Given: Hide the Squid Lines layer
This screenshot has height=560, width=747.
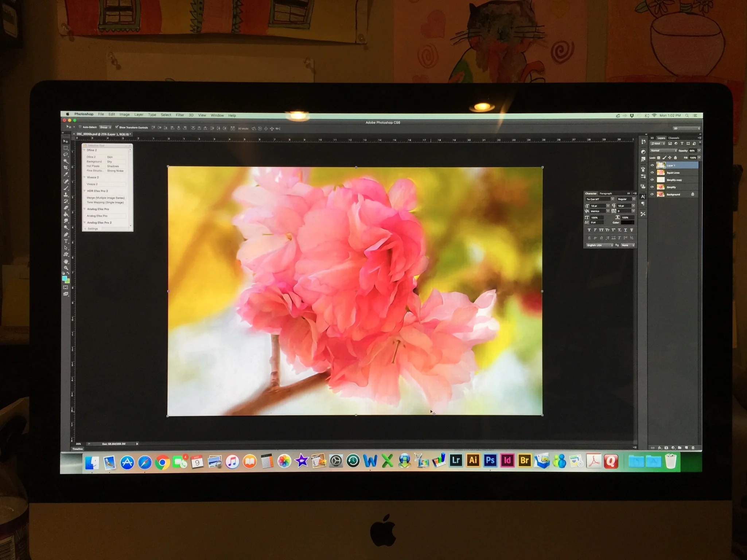Looking at the screenshot, I should click(x=652, y=172).
